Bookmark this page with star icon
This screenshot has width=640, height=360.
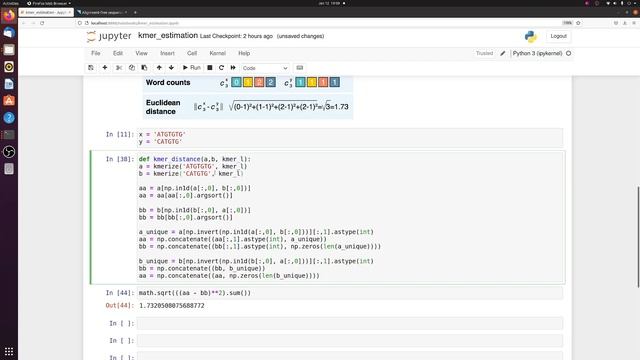click(578, 23)
